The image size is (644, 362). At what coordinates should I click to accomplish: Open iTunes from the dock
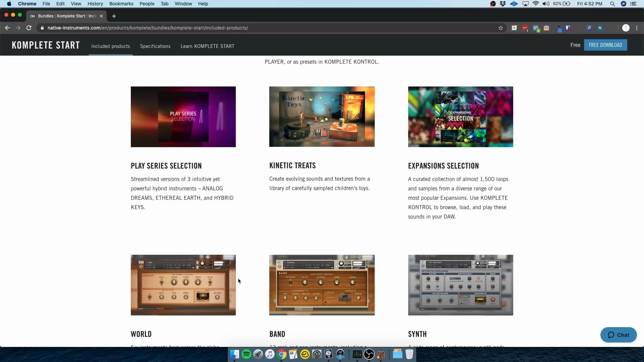pyautogui.click(x=270, y=354)
